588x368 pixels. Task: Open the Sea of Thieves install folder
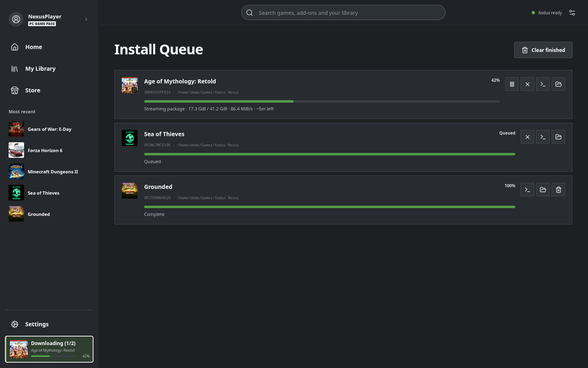click(x=558, y=137)
